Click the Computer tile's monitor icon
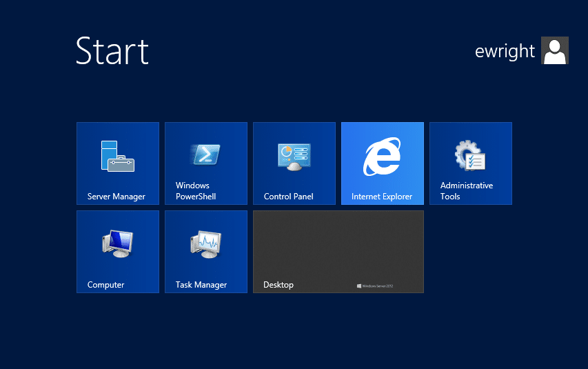The height and width of the screenshot is (369, 588). pyautogui.click(x=117, y=244)
